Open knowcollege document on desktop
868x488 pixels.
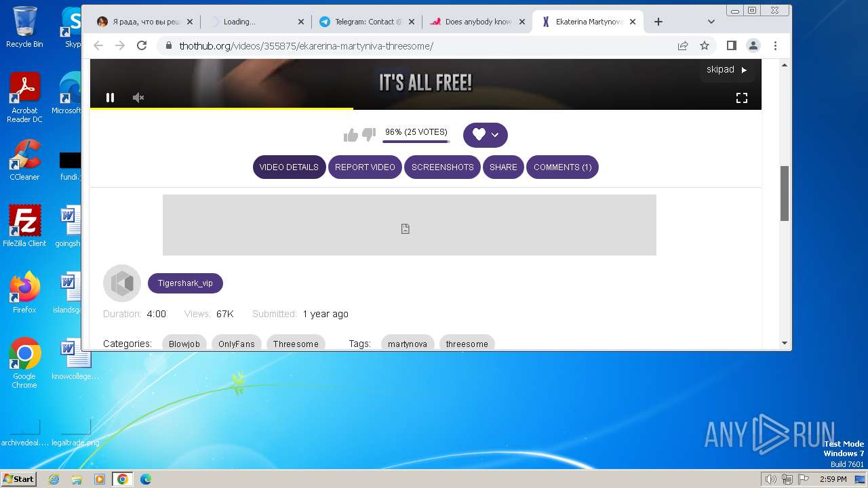pos(75,359)
